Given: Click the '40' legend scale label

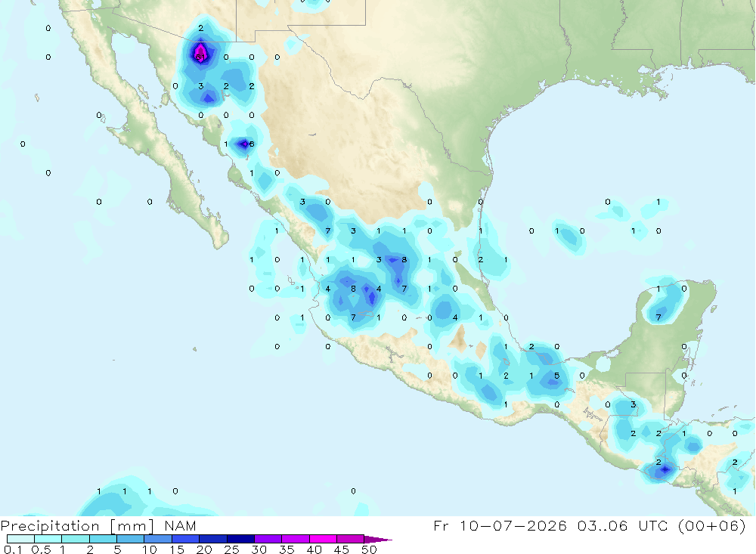Looking at the screenshot, I should pyautogui.click(x=314, y=549).
